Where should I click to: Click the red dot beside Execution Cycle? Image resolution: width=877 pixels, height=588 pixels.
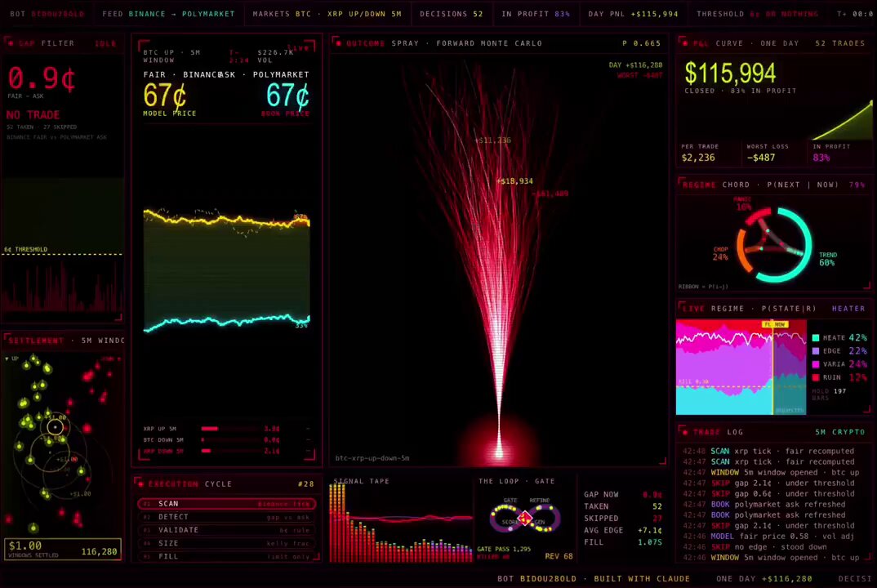point(140,484)
